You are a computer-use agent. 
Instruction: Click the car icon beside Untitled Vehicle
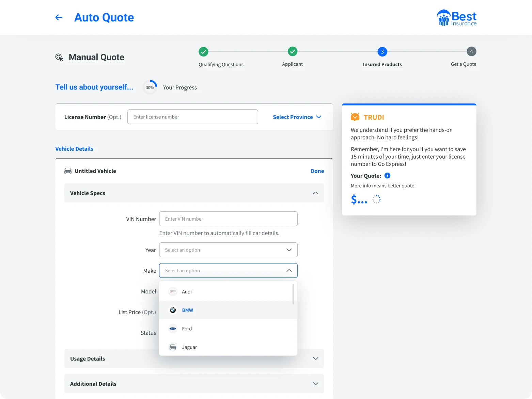[x=68, y=171]
